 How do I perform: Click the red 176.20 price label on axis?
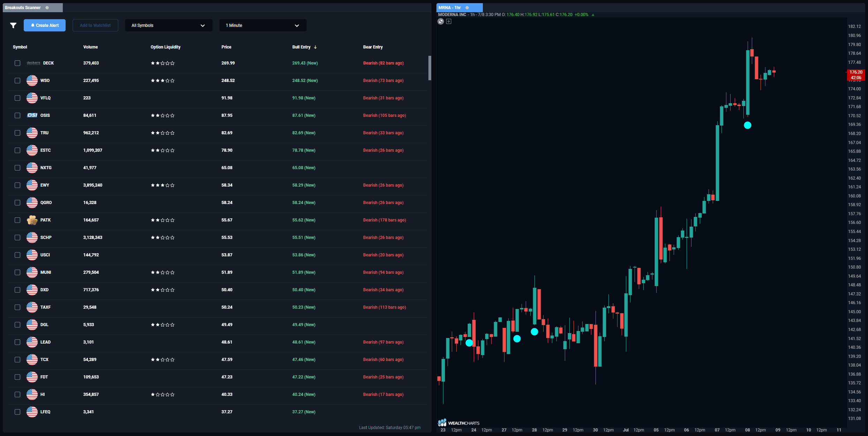pos(856,75)
